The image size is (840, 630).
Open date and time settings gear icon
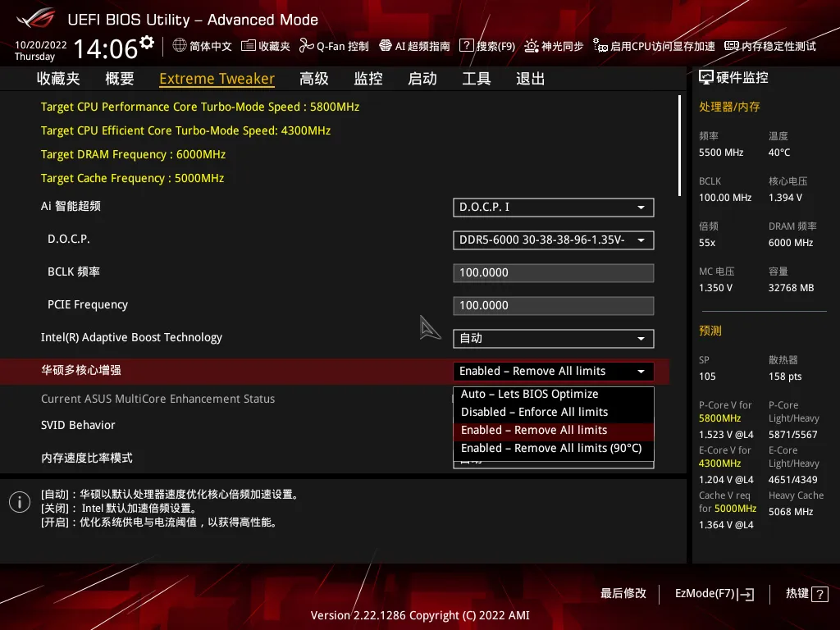147,43
